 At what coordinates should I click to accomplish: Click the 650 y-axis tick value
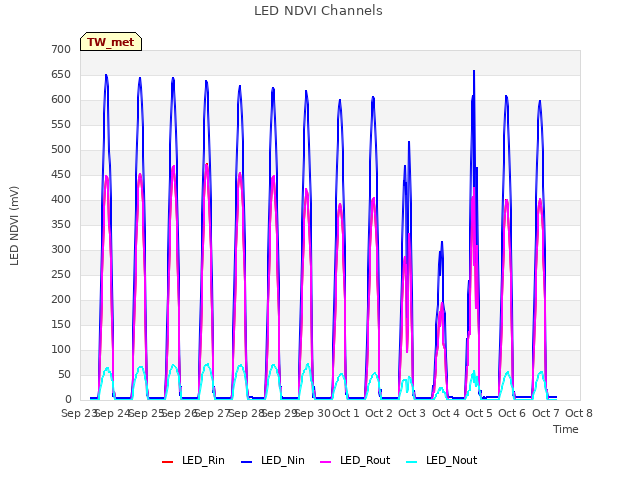click(61, 74)
